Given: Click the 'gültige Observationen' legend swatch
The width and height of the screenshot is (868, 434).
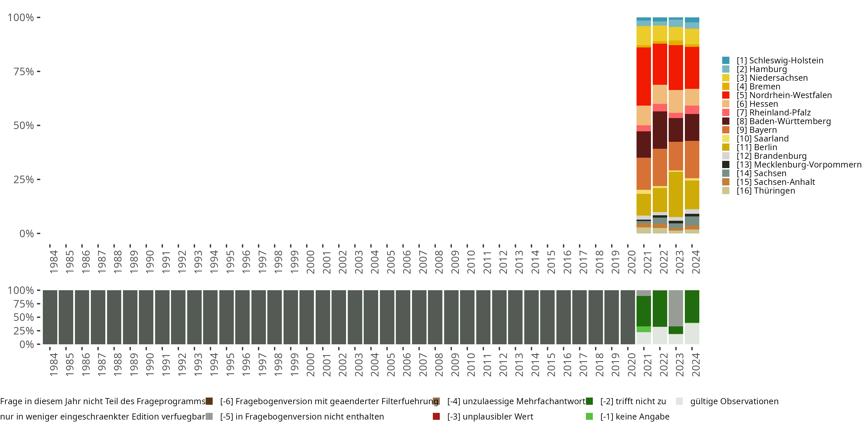Looking at the screenshot, I should (x=679, y=401).
